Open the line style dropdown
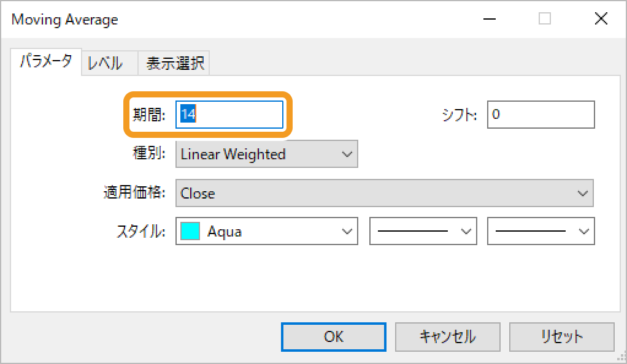627x364 pixels. pyautogui.click(x=423, y=232)
